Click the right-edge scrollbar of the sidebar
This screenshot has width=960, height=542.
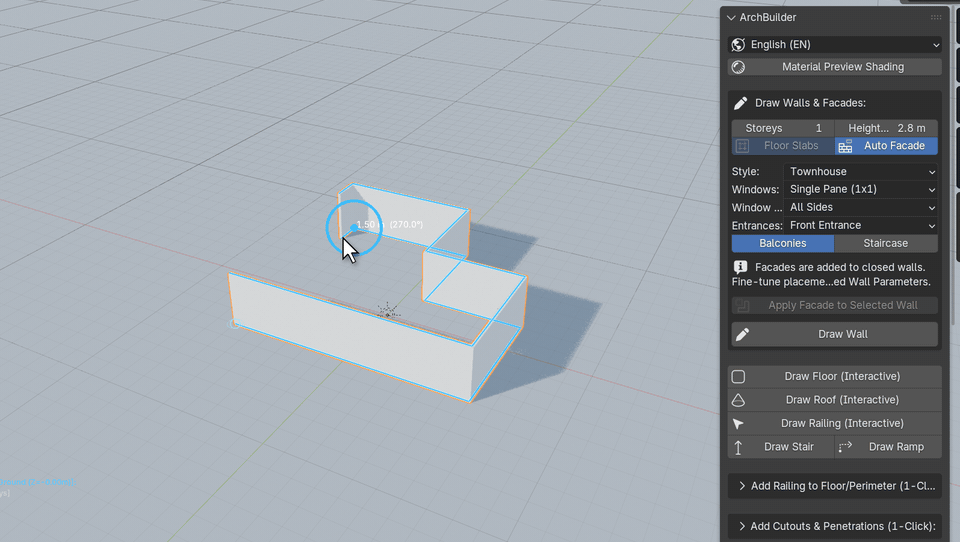coord(953,165)
